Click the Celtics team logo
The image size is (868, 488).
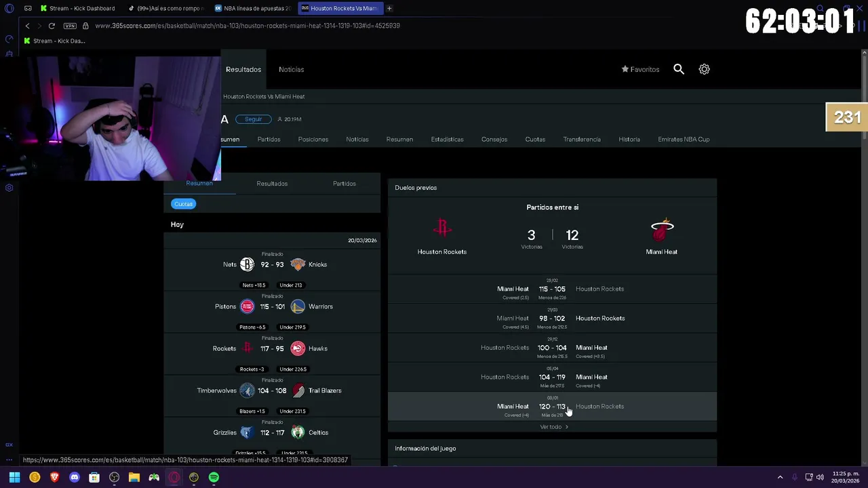pyautogui.click(x=298, y=432)
